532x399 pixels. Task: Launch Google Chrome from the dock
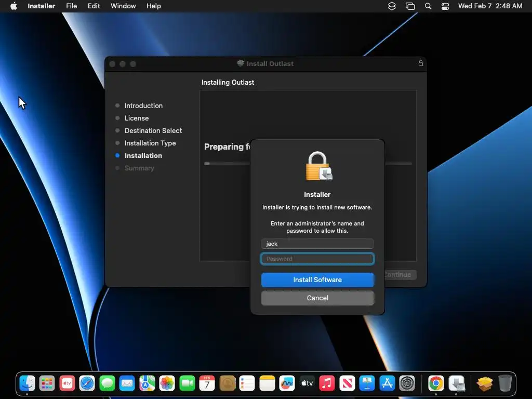tap(436, 383)
